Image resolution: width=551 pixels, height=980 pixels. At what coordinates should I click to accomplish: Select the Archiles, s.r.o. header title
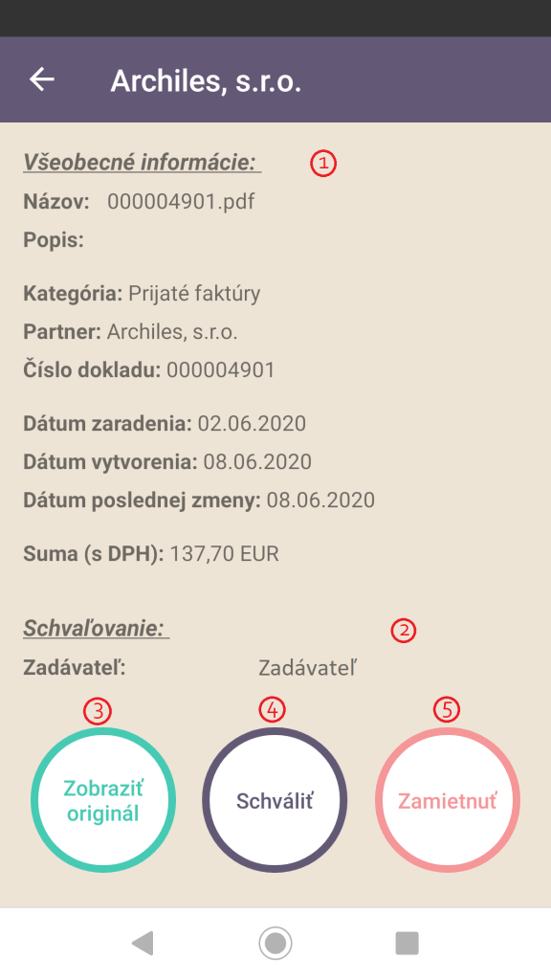pos(207,81)
